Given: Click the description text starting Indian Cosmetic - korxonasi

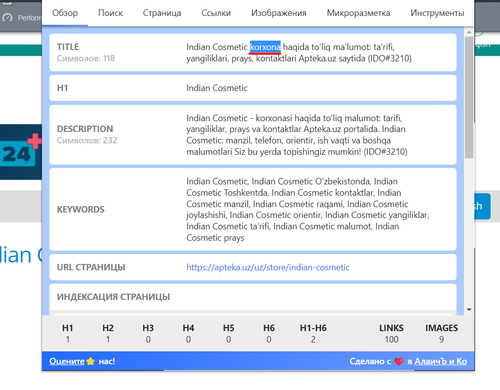Looking at the screenshot, I should [x=297, y=135].
